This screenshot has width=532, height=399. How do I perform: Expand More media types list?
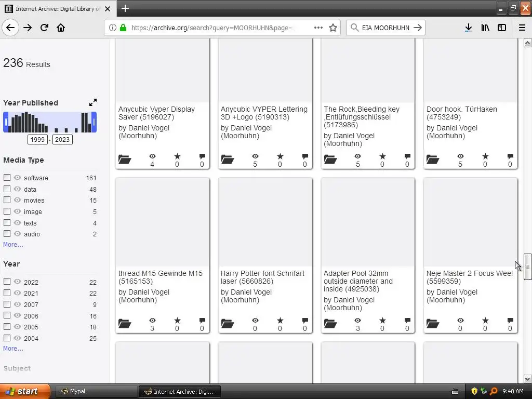(13, 245)
